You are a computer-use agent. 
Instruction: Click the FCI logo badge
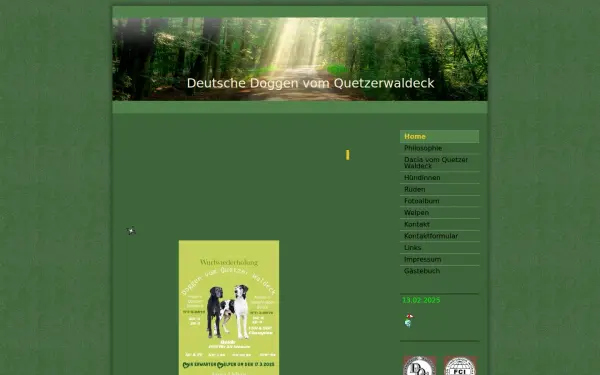[460, 366]
